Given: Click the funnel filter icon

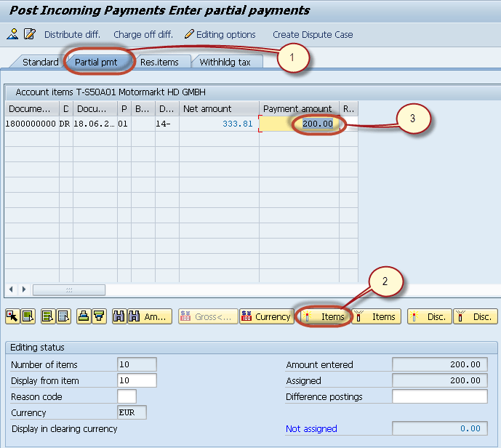Looking at the screenshot, I should click(99, 316).
